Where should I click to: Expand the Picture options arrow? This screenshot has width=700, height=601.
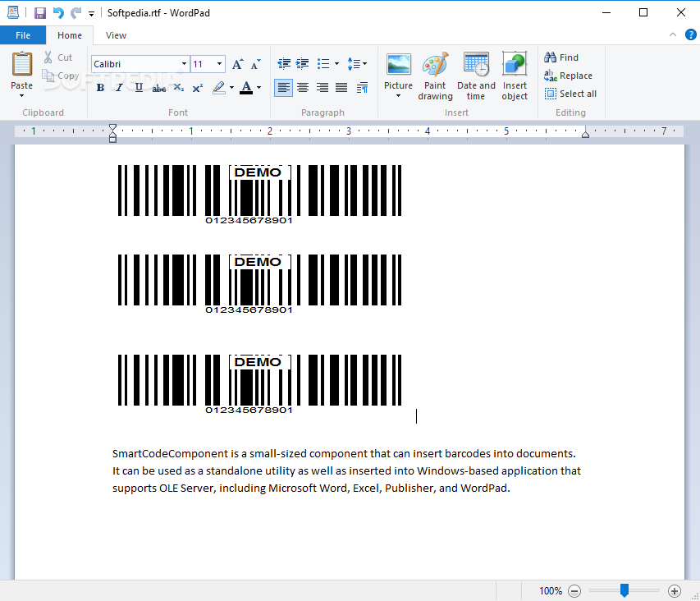point(398,96)
